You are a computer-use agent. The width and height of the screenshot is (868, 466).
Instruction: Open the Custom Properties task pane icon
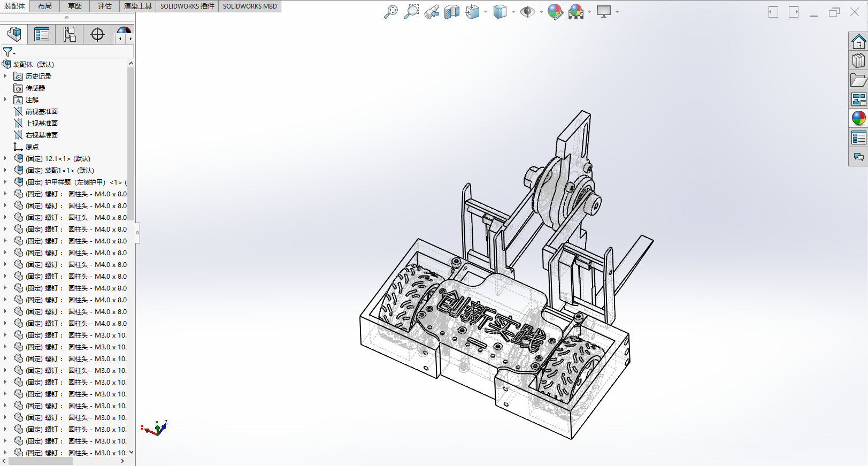pyautogui.click(x=858, y=137)
